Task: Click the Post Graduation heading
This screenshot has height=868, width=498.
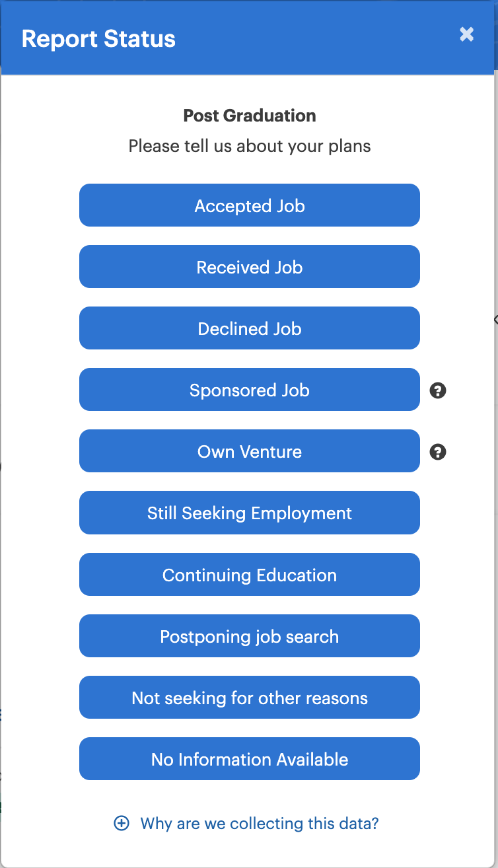Action: (250, 116)
